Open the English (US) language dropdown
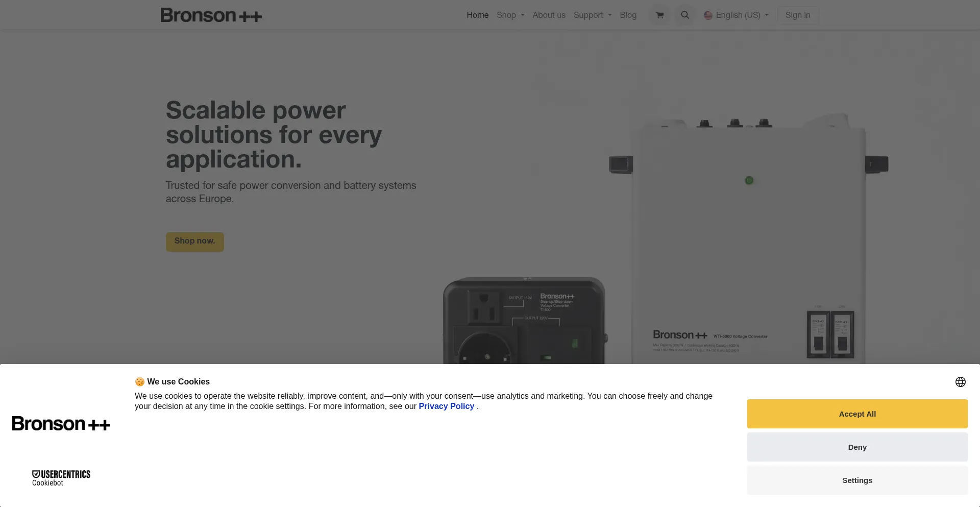The width and height of the screenshot is (980, 507). point(736,15)
